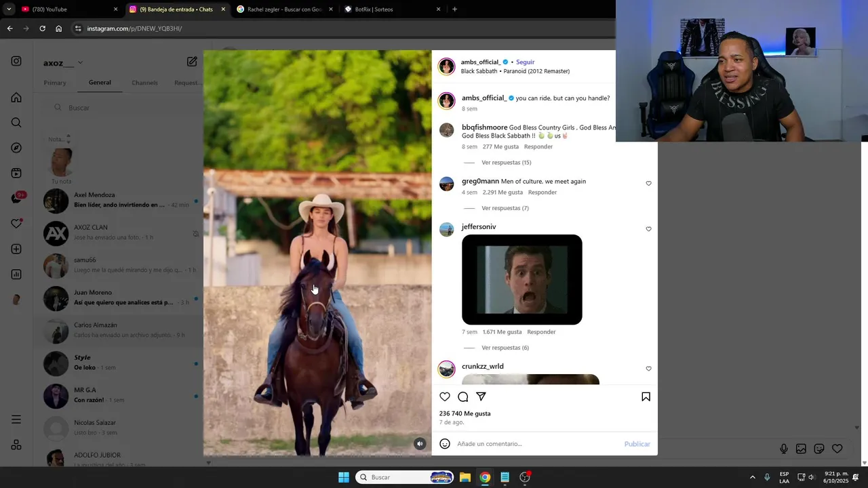Viewport: 868px width, 488px height.
Task: Click the sticker icon in chat composer
Action: click(819, 449)
